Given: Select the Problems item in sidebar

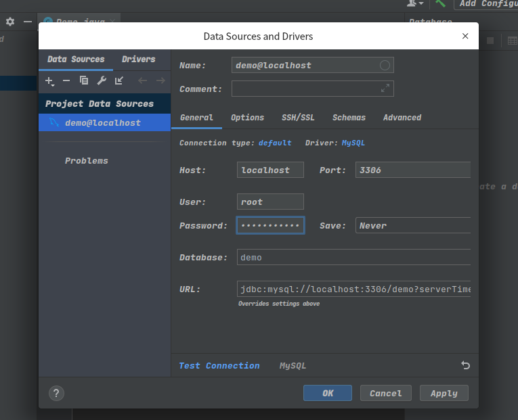Looking at the screenshot, I should click(87, 161).
